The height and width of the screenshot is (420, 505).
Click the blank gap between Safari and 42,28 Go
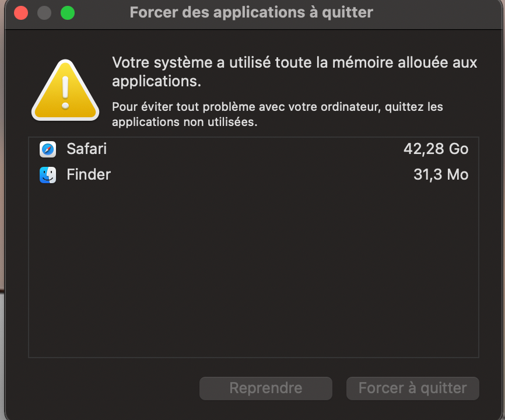click(251, 149)
